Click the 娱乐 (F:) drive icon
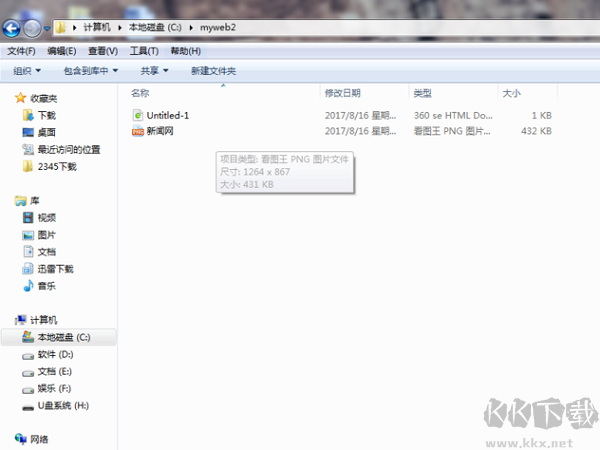 pos(28,390)
